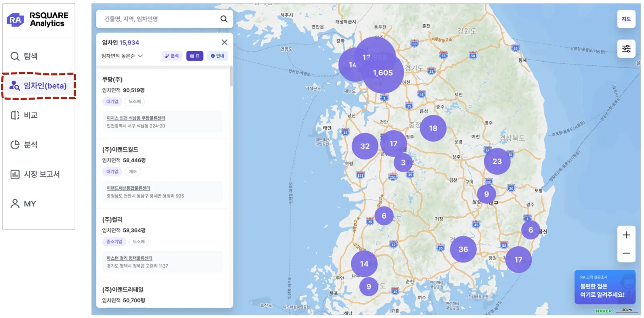Open 마스턴 컬리 평택물류센터 link
Image resolution: width=644 pixels, height=318 pixels.
[x=129, y=258]
